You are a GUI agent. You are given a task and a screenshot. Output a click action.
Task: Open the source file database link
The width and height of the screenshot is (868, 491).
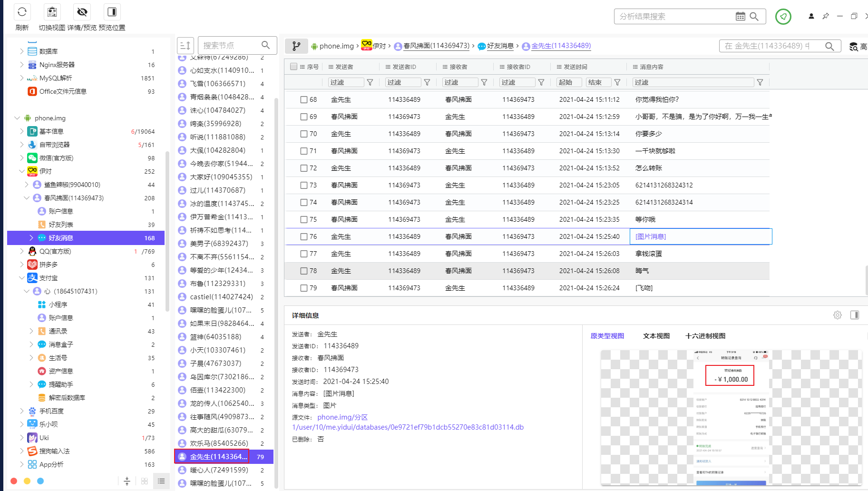[x=408, y=427]
